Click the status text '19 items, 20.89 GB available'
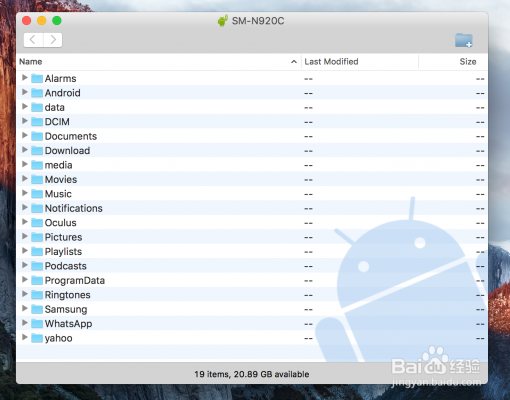Viewport: 510px width, 400px height. pyautogui.click(x=252, y=374)
